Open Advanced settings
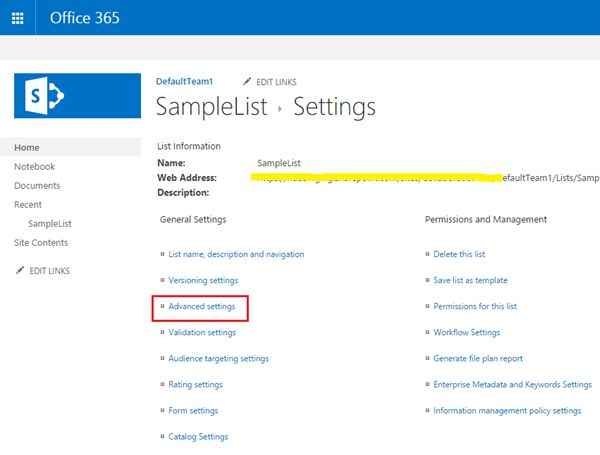600x455 pixels. click(x=202, y=306)
